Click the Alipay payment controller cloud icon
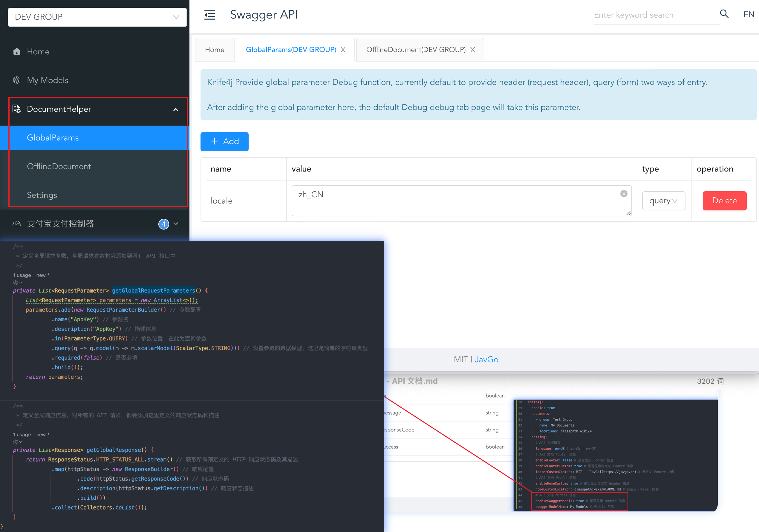This screenshot has height=532, width=759. [x=16, y=224]
